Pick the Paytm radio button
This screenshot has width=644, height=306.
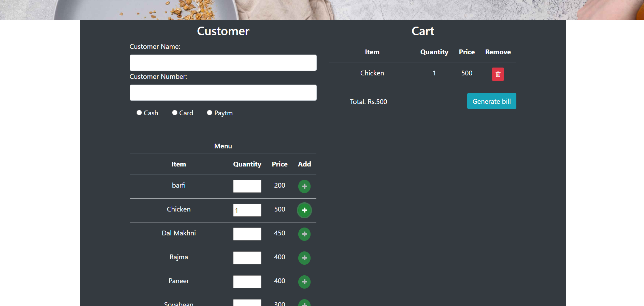(210, 113)
